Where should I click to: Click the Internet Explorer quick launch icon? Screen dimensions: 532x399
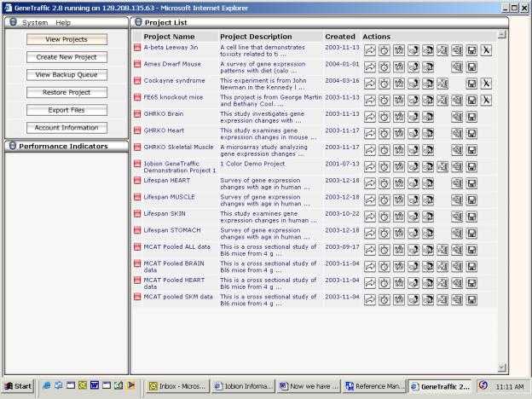pos(47,385)
